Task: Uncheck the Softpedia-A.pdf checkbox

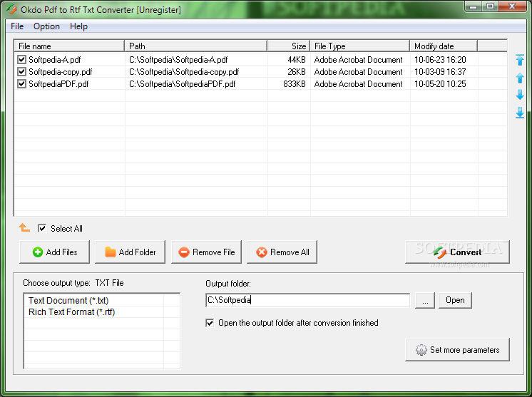Action: click(21, 60)
